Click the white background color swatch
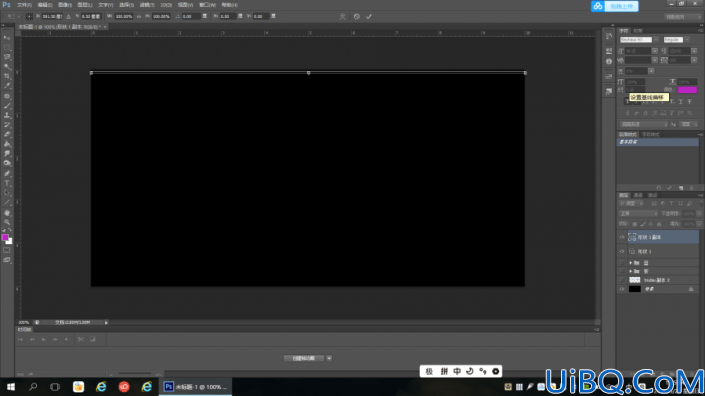Screen dimensions: 705x396 point(10,242)
